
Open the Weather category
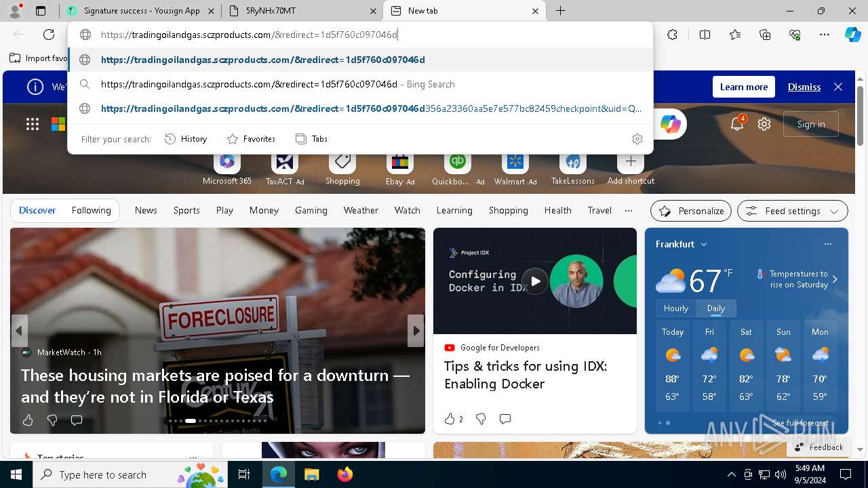tap(361, 210)
